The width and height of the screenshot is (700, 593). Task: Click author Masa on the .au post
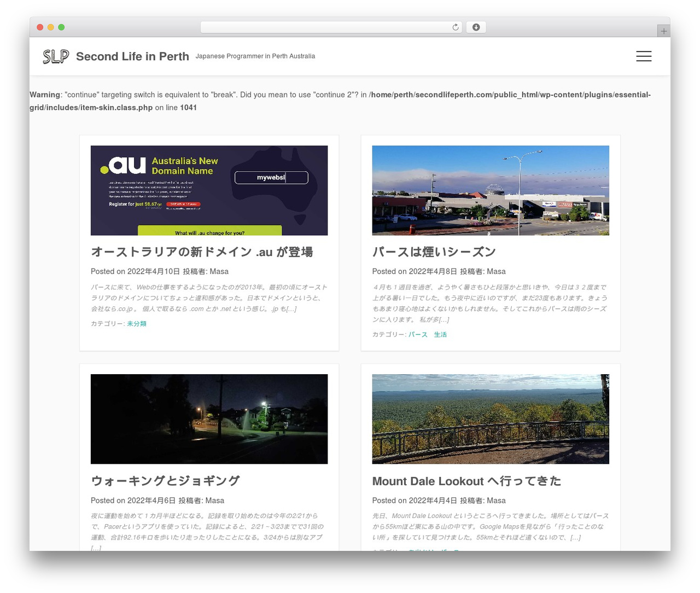click(219, 271)
